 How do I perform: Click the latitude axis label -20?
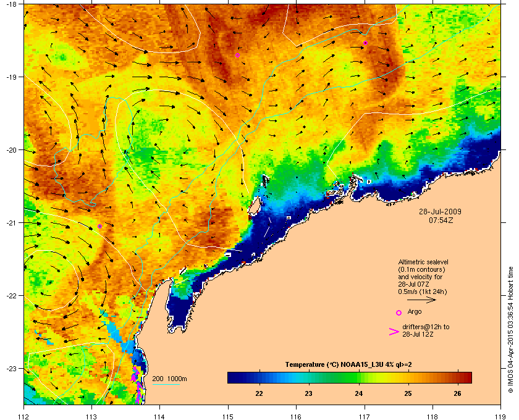click(11, 149)
